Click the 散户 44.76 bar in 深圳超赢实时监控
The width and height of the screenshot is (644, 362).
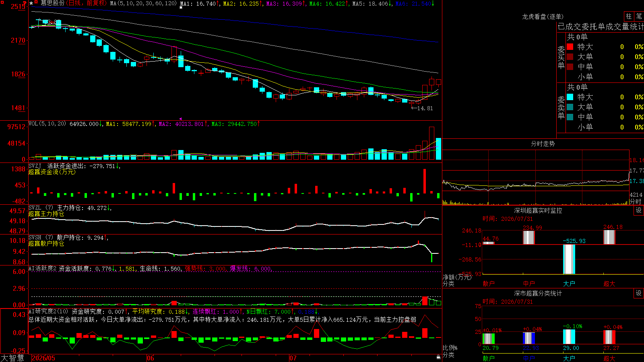tap(489, 243)
